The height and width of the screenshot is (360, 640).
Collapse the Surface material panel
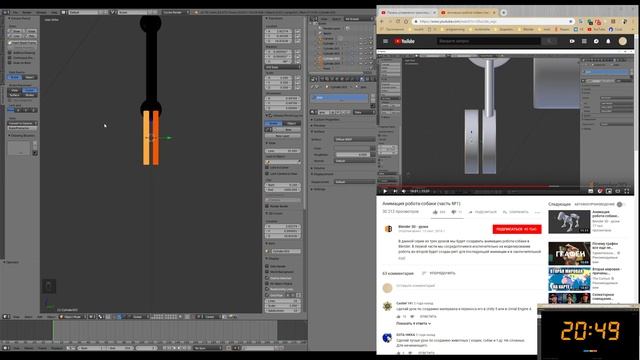[x=319, y=131]
